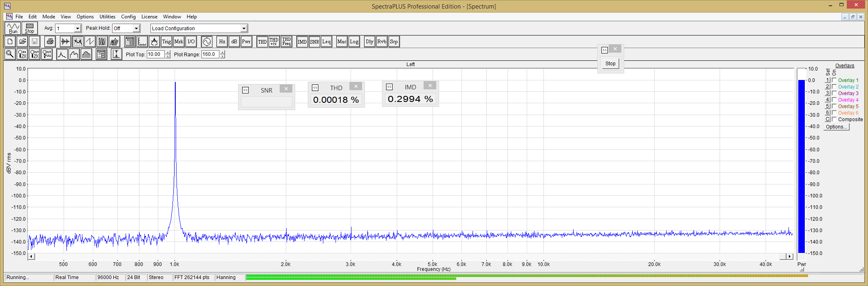Viewport: 868px width, 286px height.
Task: Click into the Plot Top value field
Action: point(156,54)
